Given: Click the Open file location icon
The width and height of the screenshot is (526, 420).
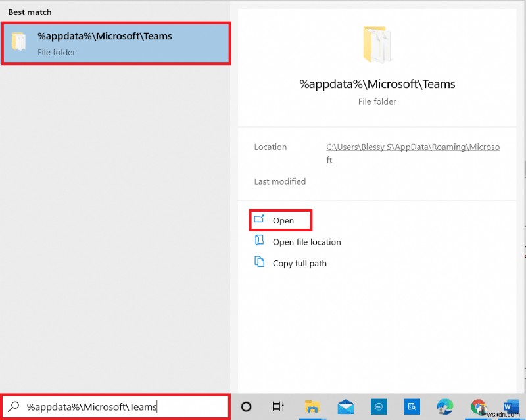Looking at the screenshot, I should tap(258, 241).
